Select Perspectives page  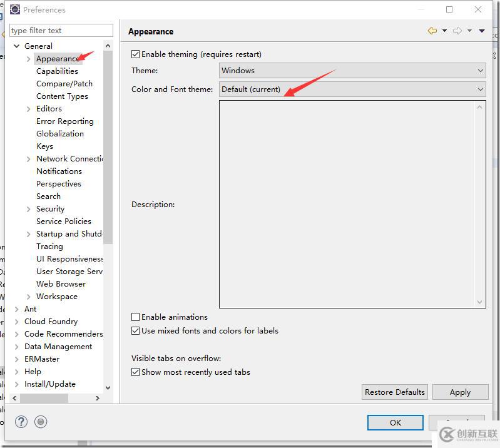point(59,184)
